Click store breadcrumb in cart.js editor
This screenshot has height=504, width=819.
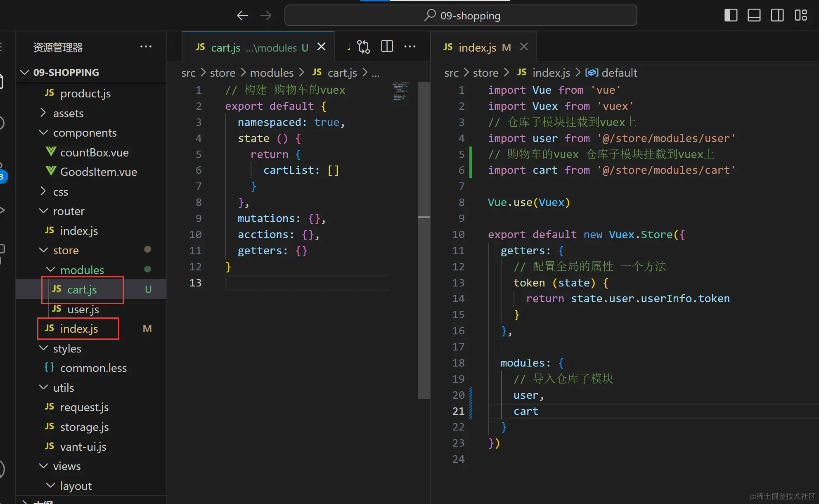pos(223,73)
